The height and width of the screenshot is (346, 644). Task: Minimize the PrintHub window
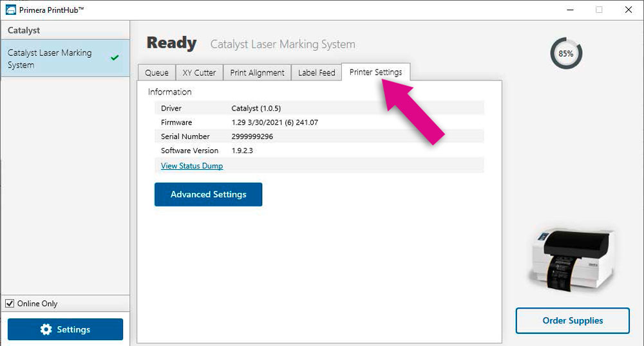click(570, 10)
